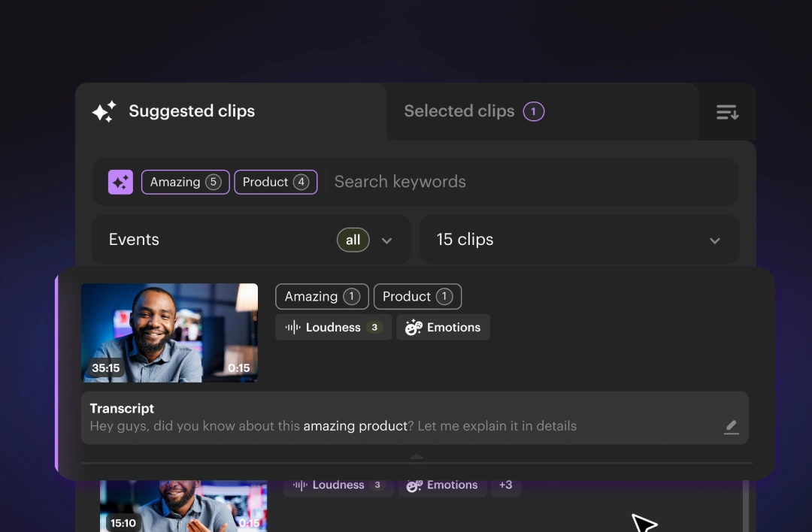Click the Emotions masks icon in first clip
Viewport: 812px width, 532px height.
pyautogui.click(x=413, y=328)
